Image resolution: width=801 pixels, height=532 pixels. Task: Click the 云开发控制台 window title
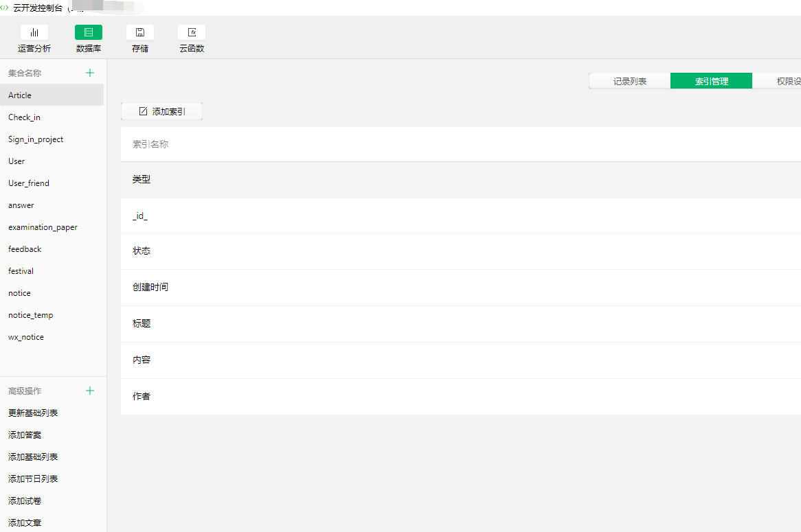[x=38, y=8]
